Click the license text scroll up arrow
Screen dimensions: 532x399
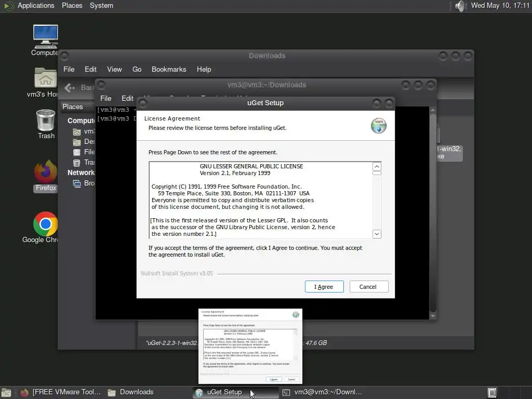(377, 167)
